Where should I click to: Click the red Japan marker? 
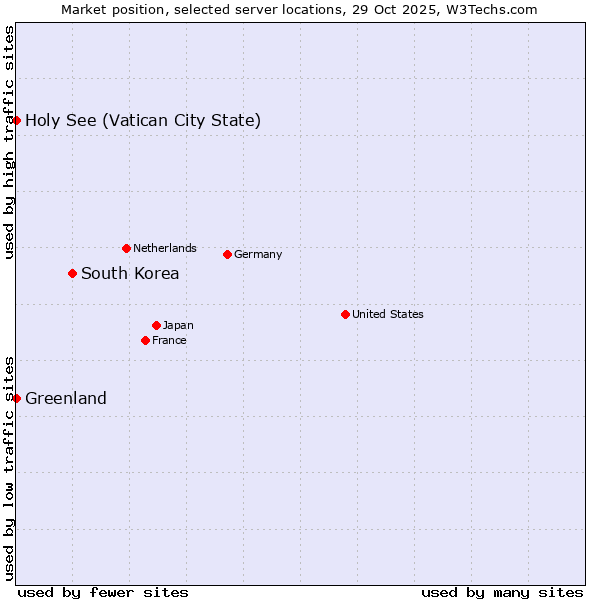click(x=156, y=325)
